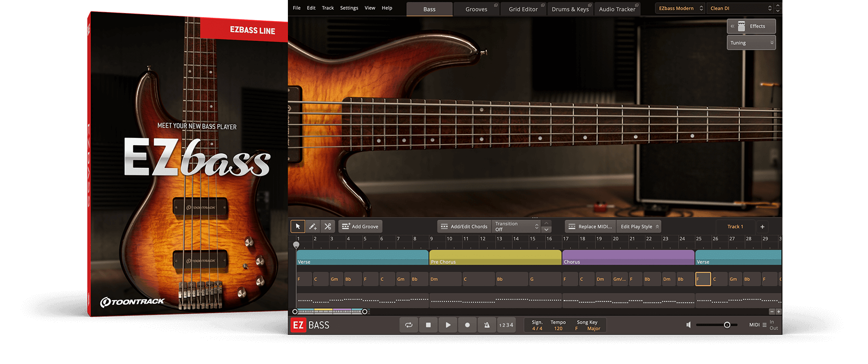The width and height of the screenshot is (868, 364).
Task: Select the arrow pointer tool
Action: click(298, 226)
